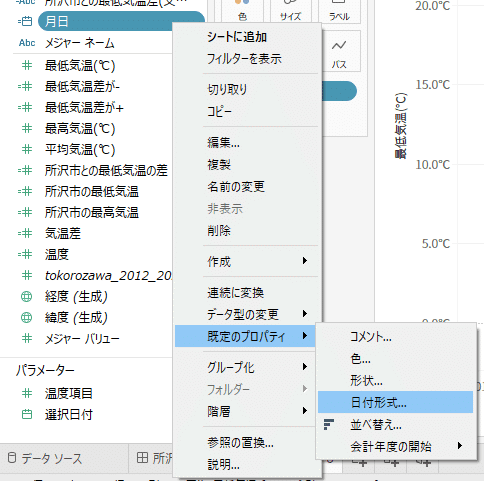Click calculated-number icon beside 最低気温差が+
This screenshot has height=481, width=484.
click(25, 107)
